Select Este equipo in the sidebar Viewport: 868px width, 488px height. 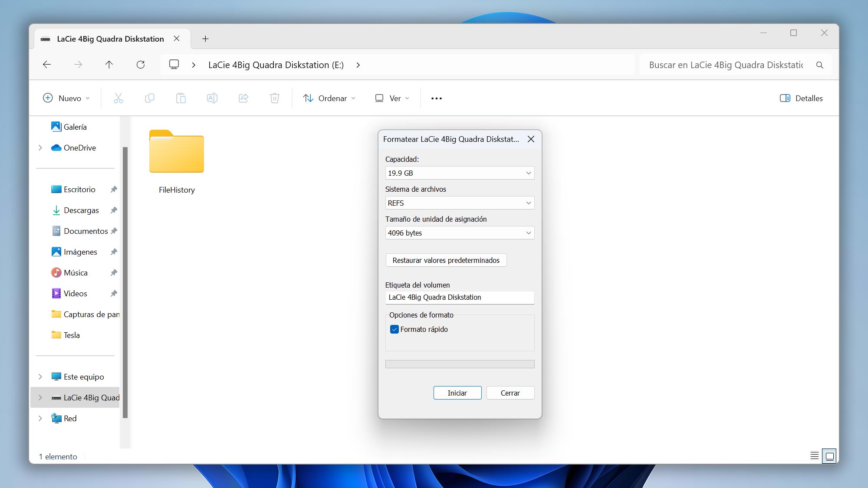pos(84,377)
